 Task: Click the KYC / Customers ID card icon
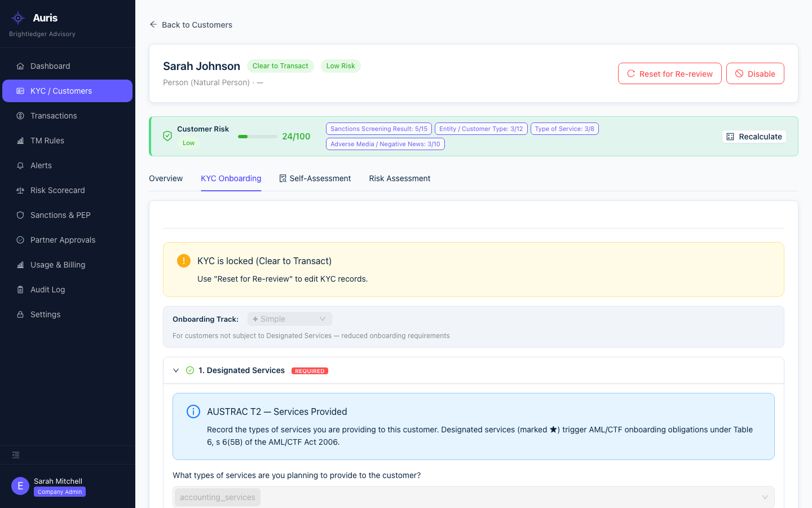(20, 91)
